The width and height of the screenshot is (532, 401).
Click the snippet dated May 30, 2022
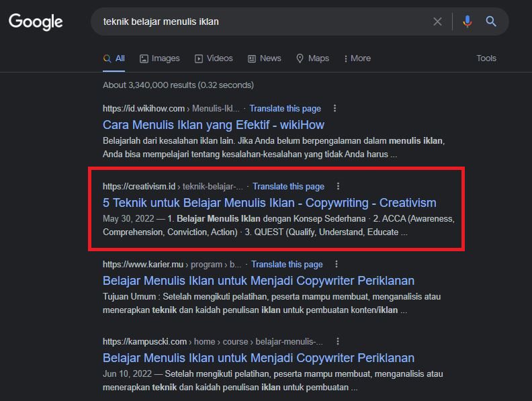pyautogui.click(x=279, y=225)
